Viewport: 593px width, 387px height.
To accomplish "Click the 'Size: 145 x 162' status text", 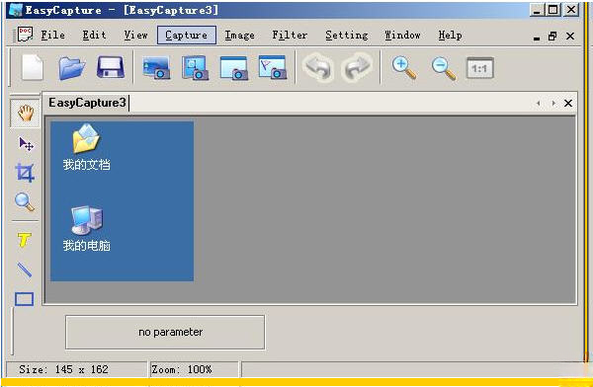I will pos(64,369).
